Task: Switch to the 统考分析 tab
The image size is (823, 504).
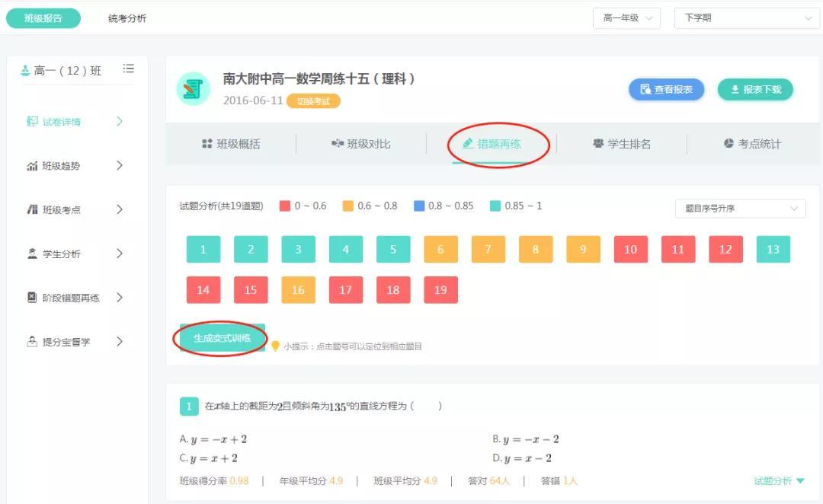Action: point(127,18)
